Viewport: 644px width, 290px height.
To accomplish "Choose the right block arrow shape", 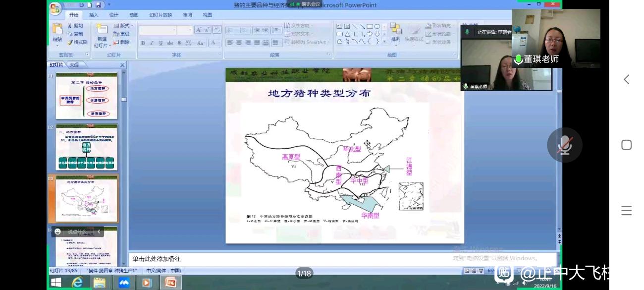I will (370, 34).
